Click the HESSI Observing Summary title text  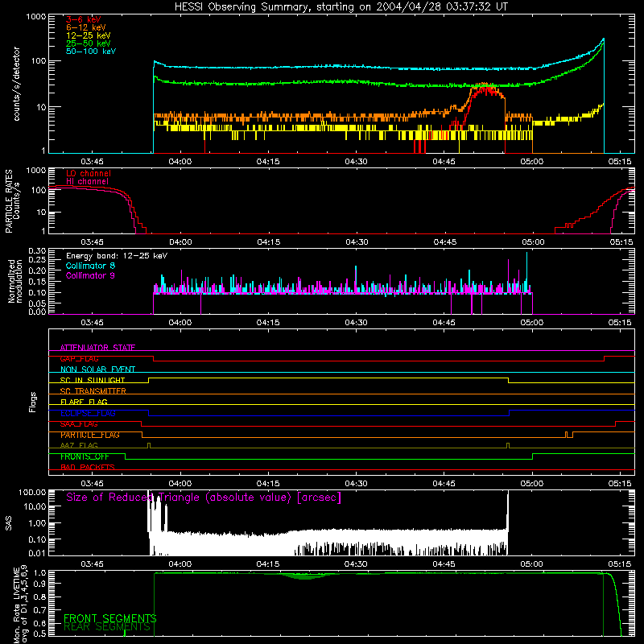pyautogui.click(x=341, y=7)
